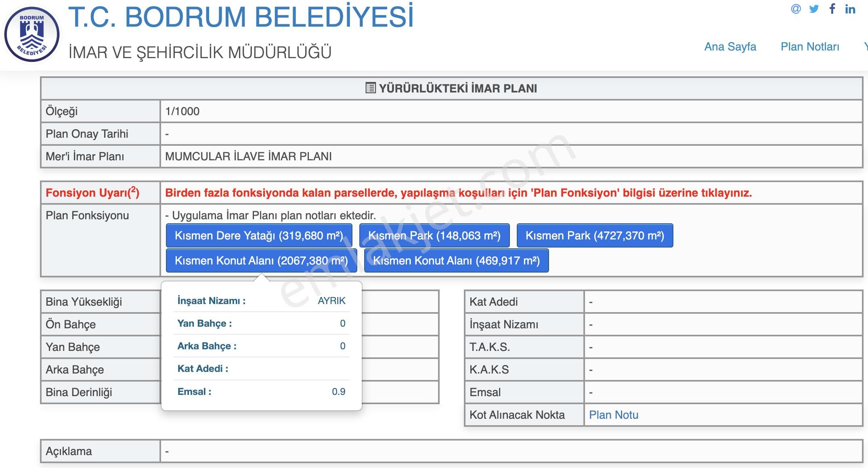Select Kısmen Konut Alanı (469,917 m²) function
Image resolution: width=868 pixels, height=468 pixels.
tap(456, 261)
